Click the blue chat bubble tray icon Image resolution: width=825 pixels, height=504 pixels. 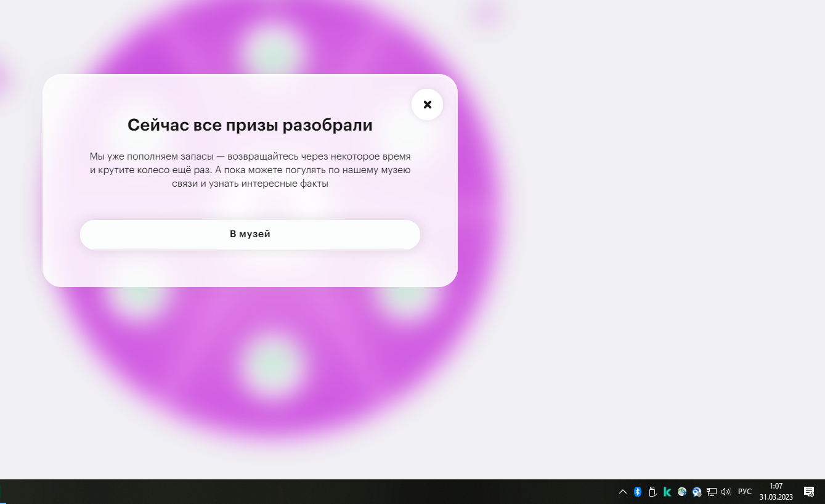tap(697, 492)
